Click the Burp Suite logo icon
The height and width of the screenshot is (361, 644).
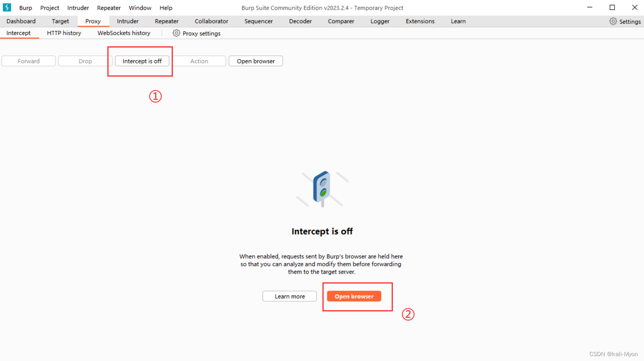pos(7,7)
